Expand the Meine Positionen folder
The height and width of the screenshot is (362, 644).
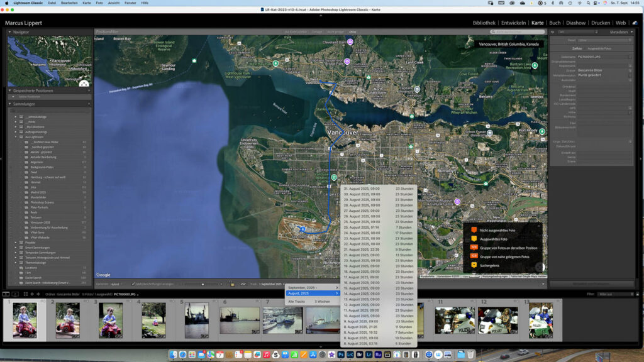14,97
